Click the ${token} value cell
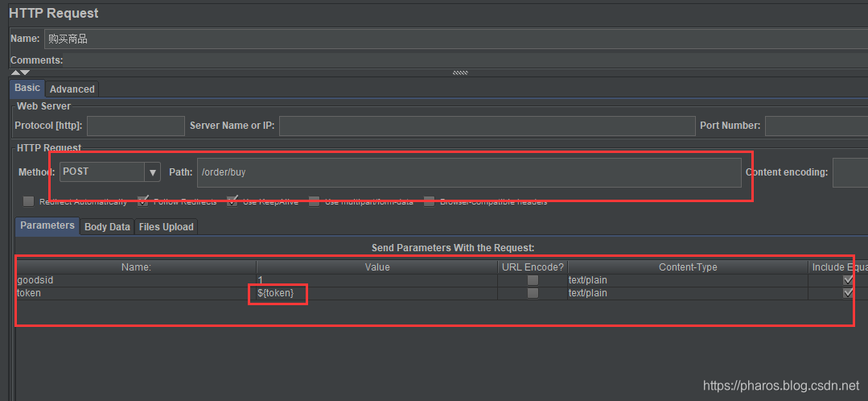 376,293
